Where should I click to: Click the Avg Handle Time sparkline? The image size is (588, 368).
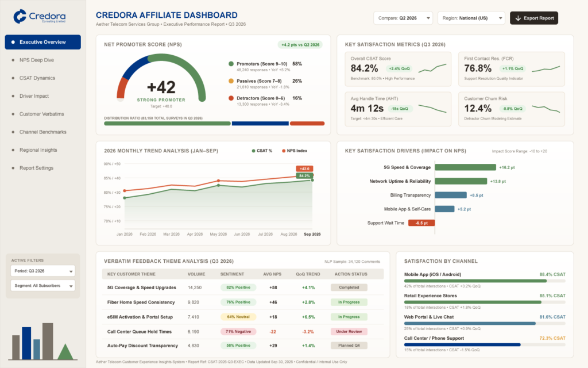coord(432,109)
